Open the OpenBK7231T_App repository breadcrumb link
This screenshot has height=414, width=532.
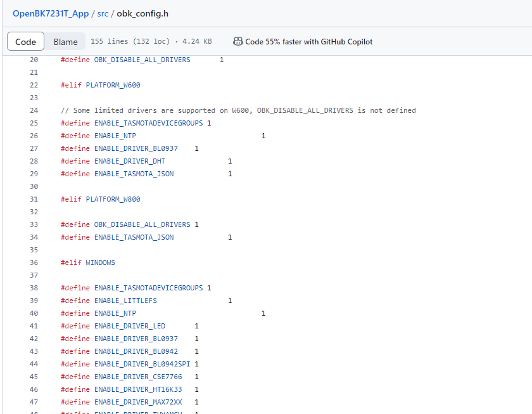coord(51,13)
